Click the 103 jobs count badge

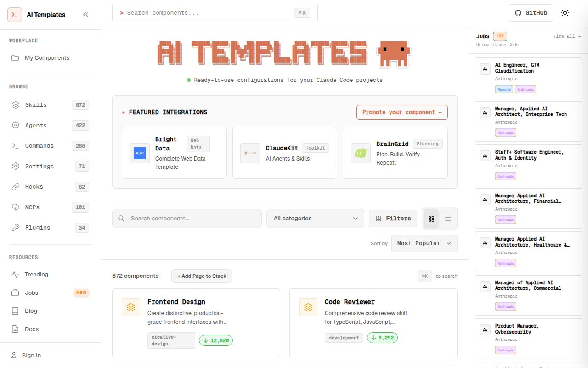pyautogui.click(x=500, y=36)
